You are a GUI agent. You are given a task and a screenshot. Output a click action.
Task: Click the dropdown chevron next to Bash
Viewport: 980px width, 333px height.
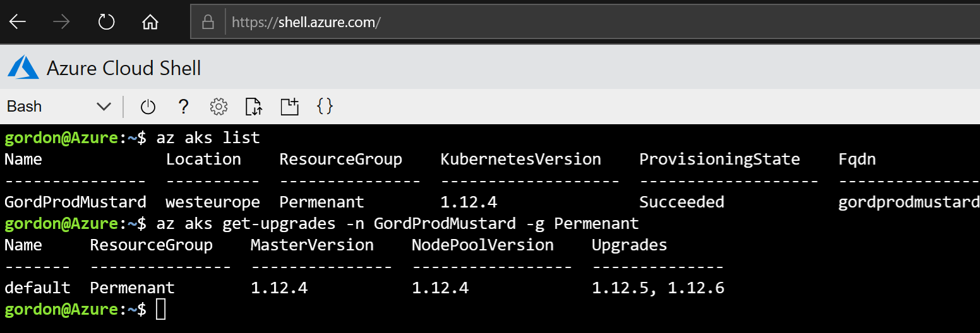click(x=104, y=107)
